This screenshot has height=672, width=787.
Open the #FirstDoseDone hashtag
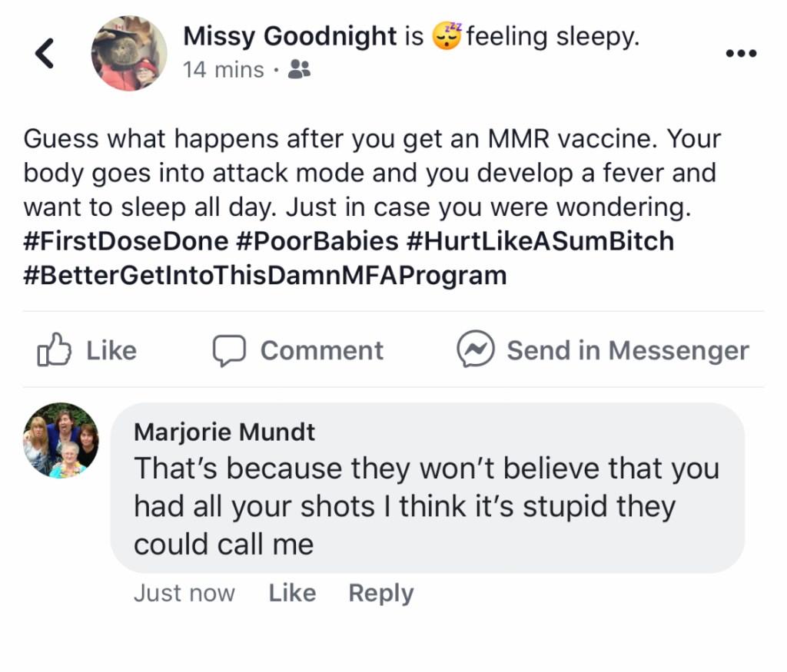point(126,241)
